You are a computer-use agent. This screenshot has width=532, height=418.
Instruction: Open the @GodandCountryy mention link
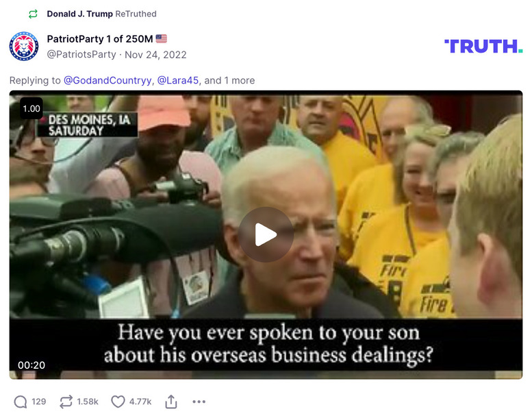tap(107, 80)
